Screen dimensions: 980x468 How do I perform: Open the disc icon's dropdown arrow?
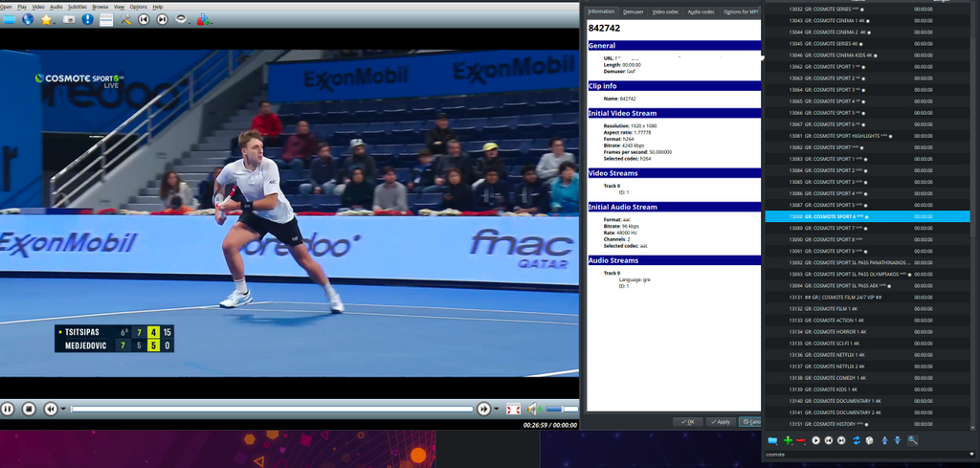tap(190, 23)
